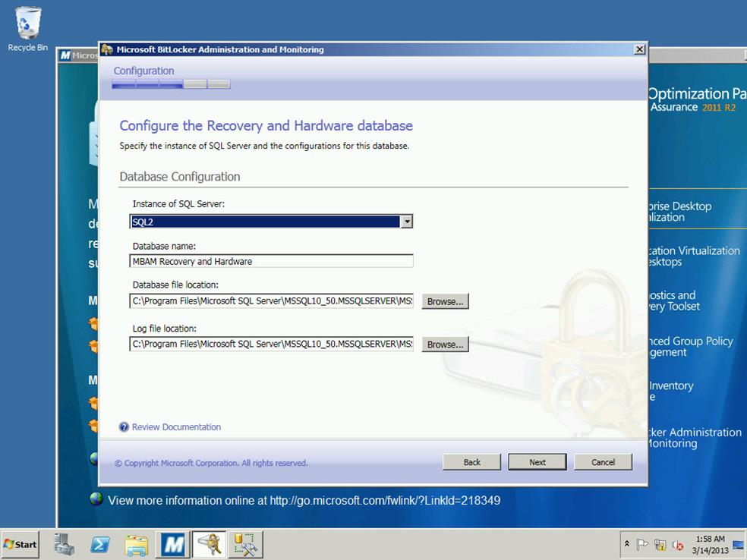
Task: Select Advanced Group Policy Management in the MDOP window
Action: [x=691, y=346]
